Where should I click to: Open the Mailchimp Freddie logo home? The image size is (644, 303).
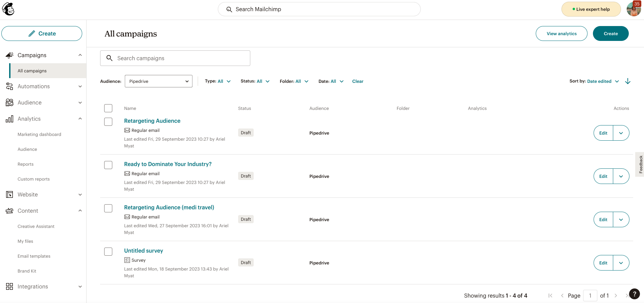(8, 9)
